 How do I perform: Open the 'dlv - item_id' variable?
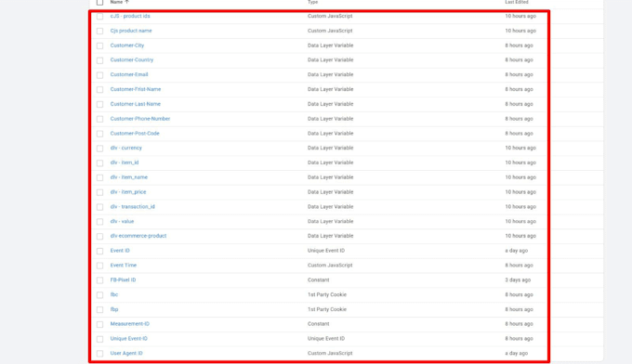(125, 162)
